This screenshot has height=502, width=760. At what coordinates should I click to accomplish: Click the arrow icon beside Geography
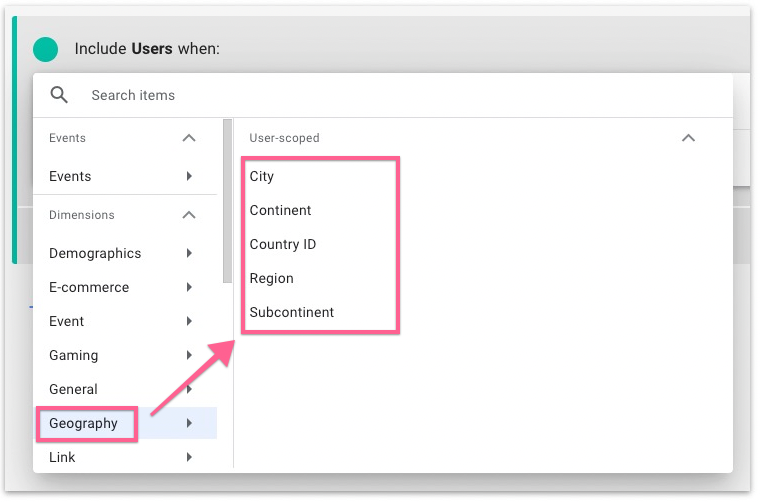(x=189, y=423)
